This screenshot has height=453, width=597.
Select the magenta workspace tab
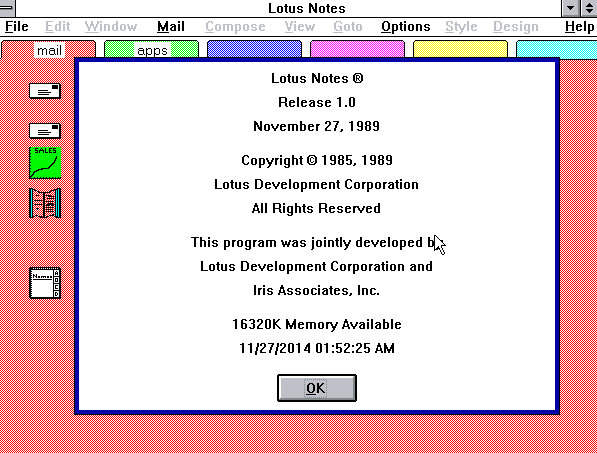pyautogui.click(x=358, y=49)
